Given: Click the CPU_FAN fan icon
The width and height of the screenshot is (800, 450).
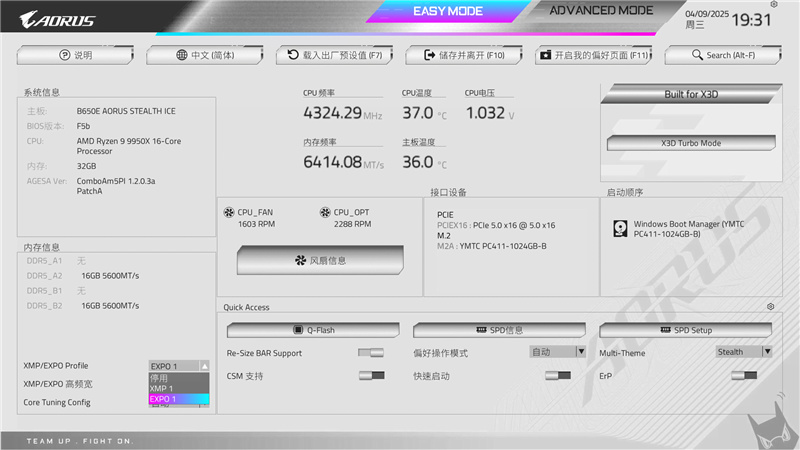Looking at the screenshot, I should pyautogui.click(x=229, y=212).
